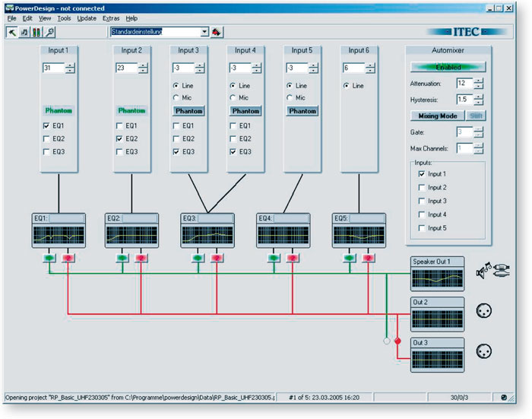Click the red icon beside preset dropdown
The width and height of the screenshot is (532, 419).
point(217,32)
